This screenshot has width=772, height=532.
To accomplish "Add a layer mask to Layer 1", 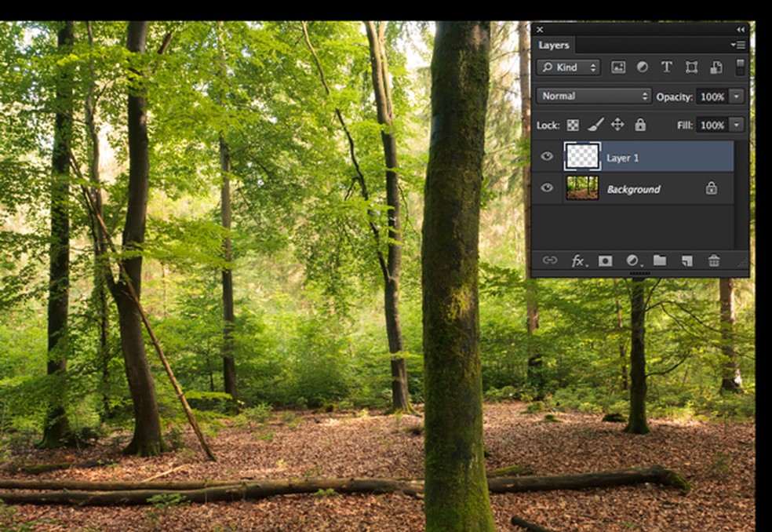I will tap(605, 261).
